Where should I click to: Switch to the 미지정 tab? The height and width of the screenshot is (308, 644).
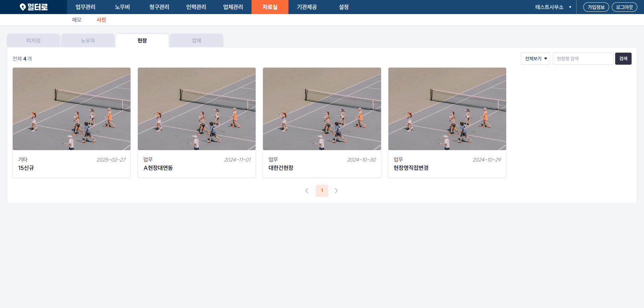34,41
